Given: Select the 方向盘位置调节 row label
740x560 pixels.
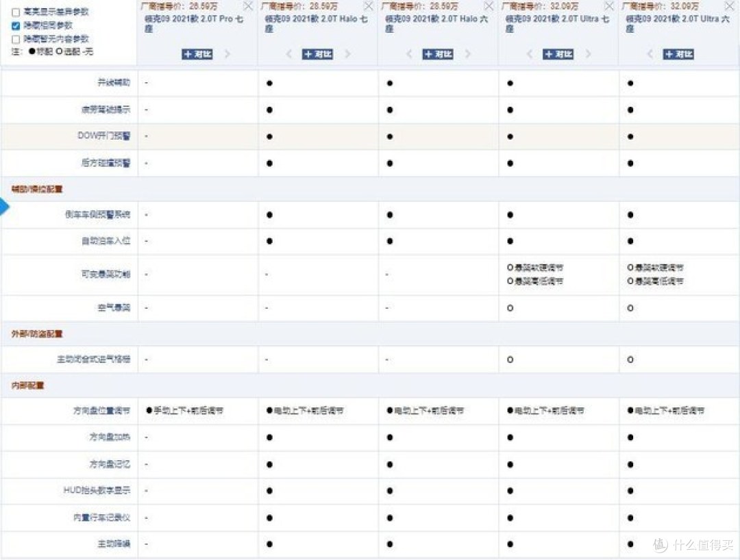Looking at the screenshot, I should point(101,411).
